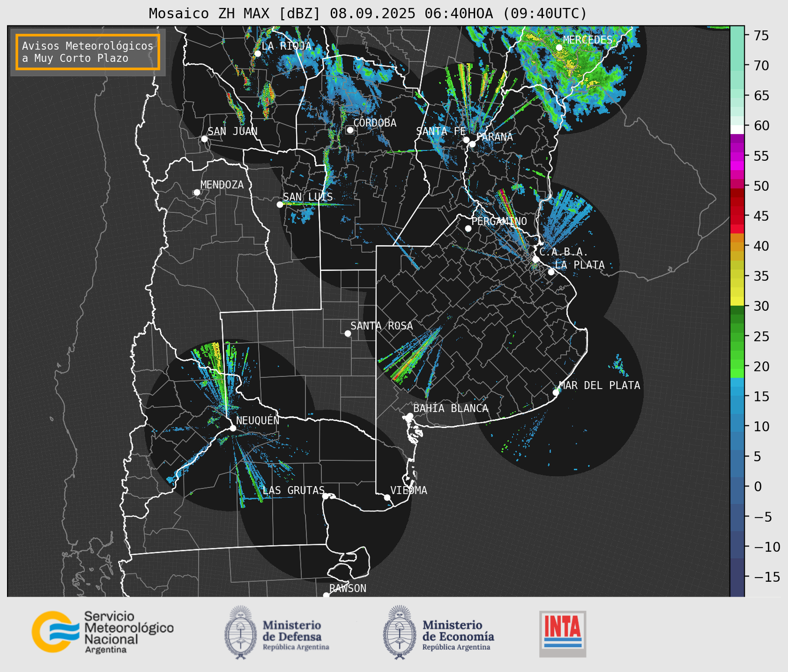Click the 0 colorbar tick label
The width and height of the screenshot is (788, 672).
tap(757, 487)
